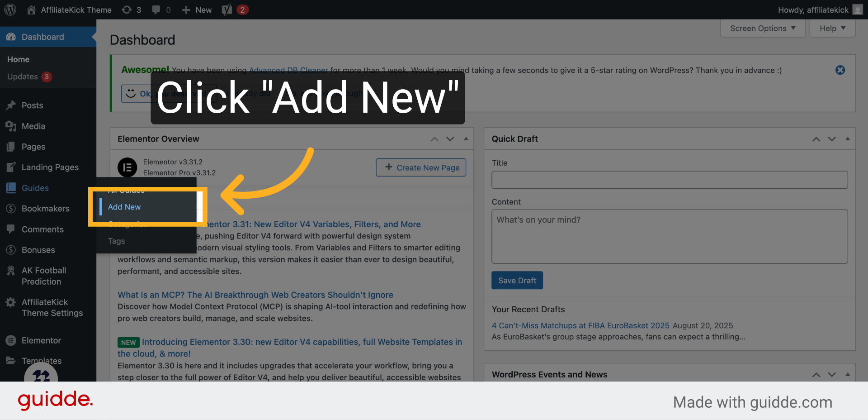
Task: Click the AffiliateKick Theme Settings gear icon
Action: [11, 302]
